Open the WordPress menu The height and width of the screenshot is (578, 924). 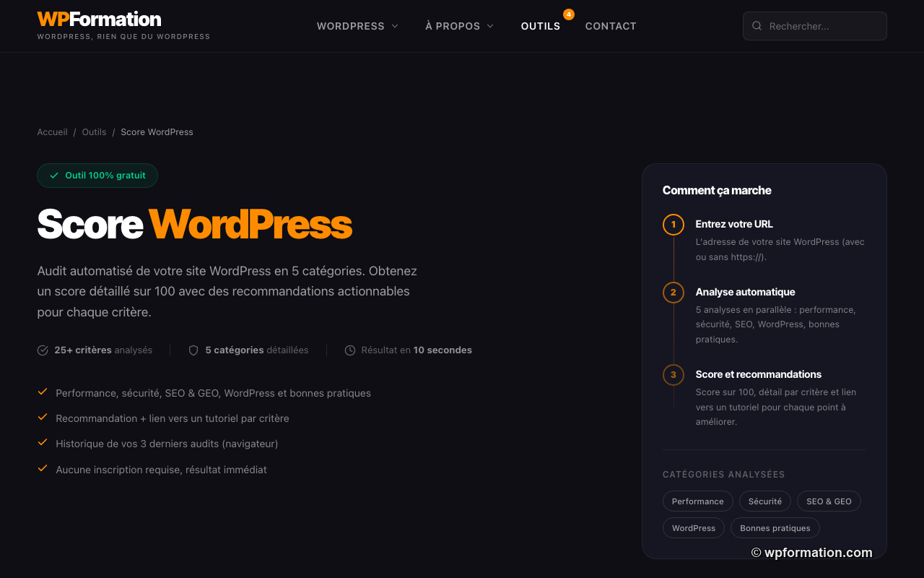(357, 26)
